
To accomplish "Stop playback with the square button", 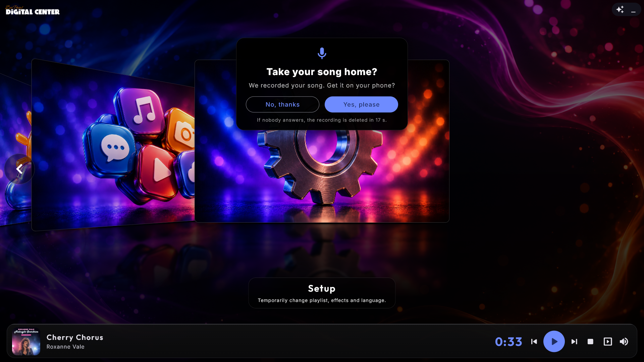I will pos(590,342).
